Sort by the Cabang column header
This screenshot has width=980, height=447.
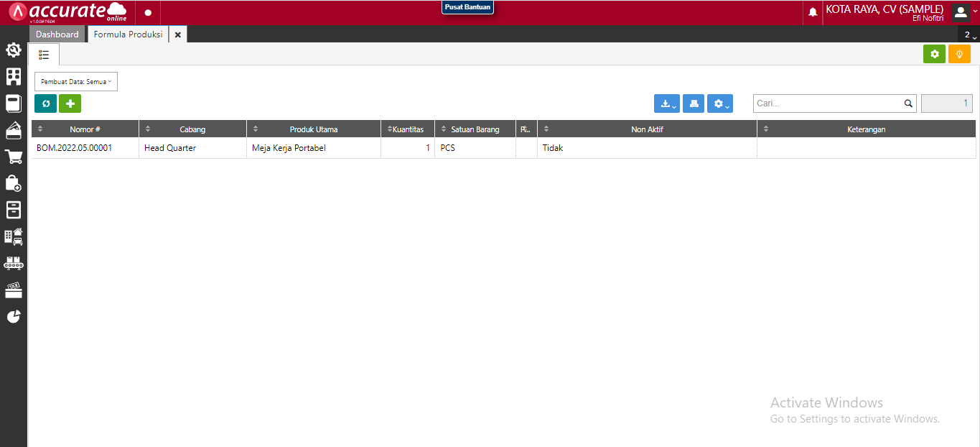pos(192,129)
